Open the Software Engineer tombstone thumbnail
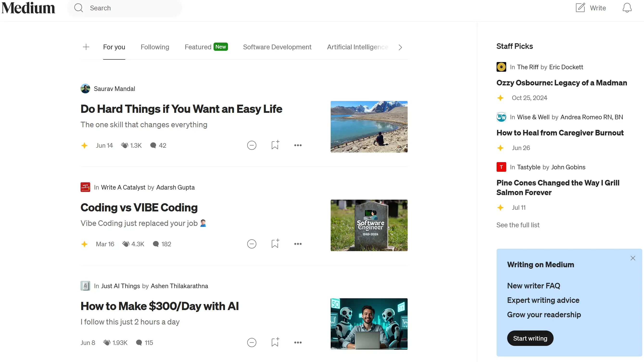Screen dimensions: 644x362 click(x=369, y=225)
